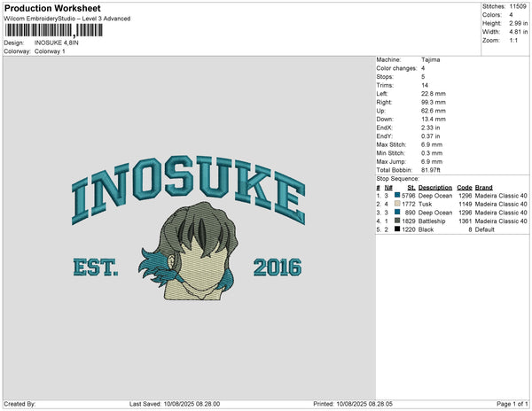
Task: Click the 'Production Worksheet' title
Action: (52, 8)
